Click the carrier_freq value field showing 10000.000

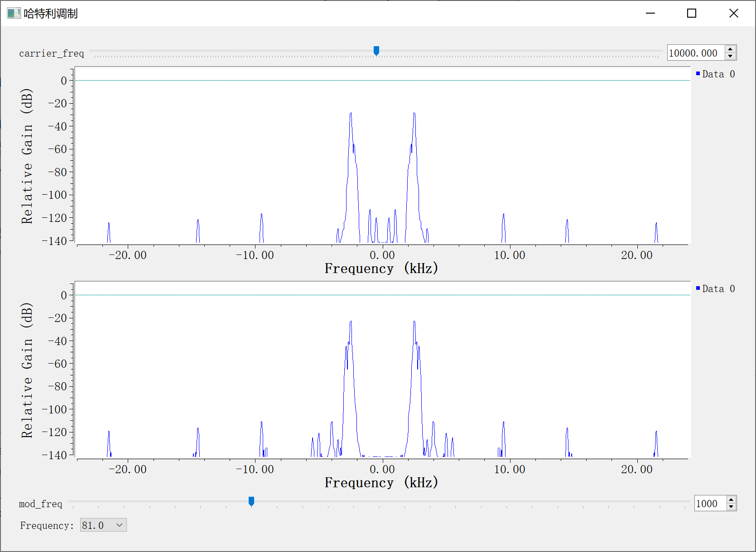point(695,53)
